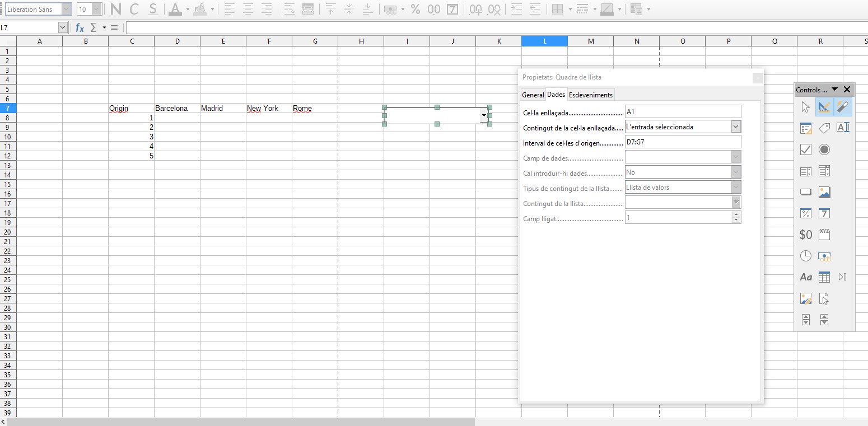
Task: Select the Image Control icon
Action: tap(806, 298)
